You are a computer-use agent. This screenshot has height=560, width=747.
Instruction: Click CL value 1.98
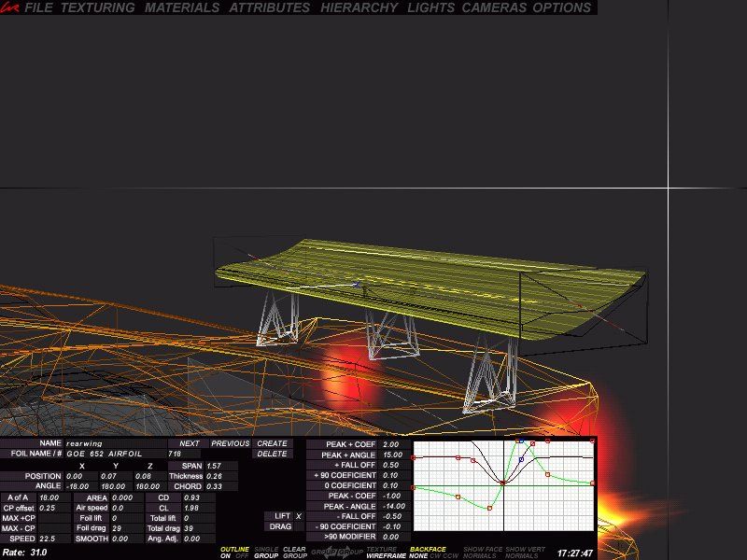click(199, 508)
